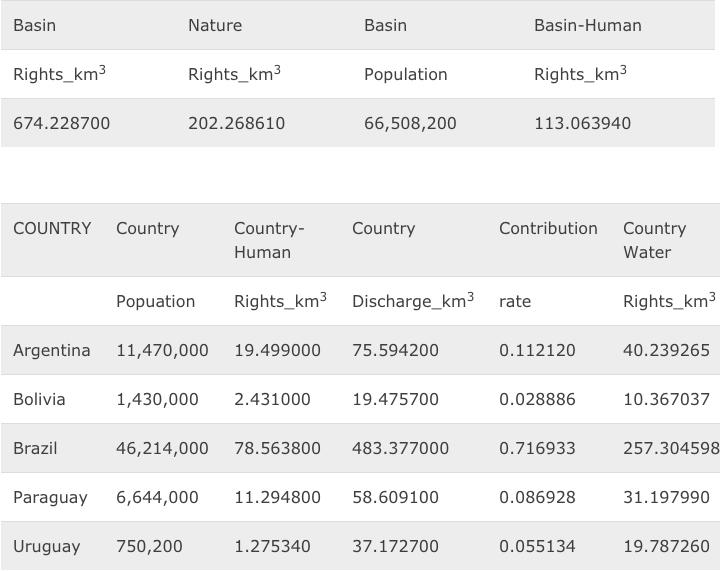
Task: Click the "Nature" header cell
Action: point(215,25)
